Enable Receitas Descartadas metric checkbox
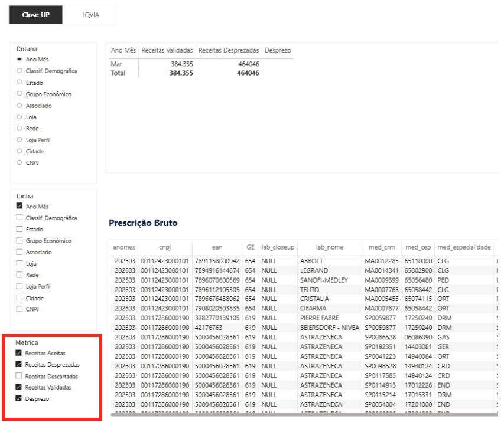 coord(19,376)
